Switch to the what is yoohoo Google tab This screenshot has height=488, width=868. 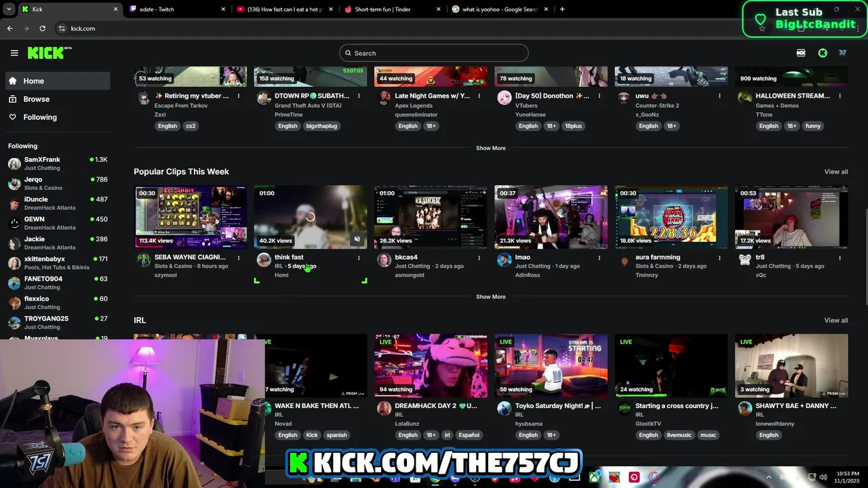499,9
